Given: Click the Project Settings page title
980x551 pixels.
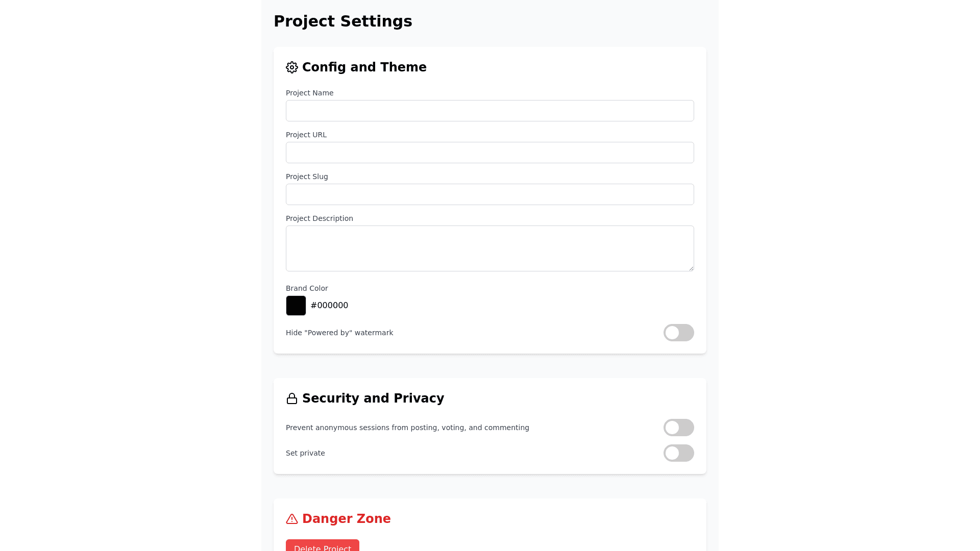Looking at the screenshot, I should point(343,21).
